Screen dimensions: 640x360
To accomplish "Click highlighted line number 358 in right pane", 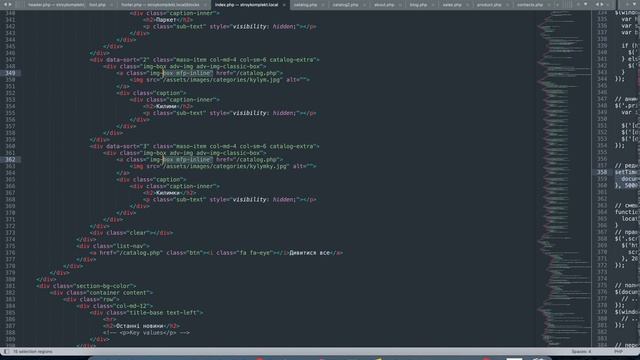I will click(x=602, y=172).
